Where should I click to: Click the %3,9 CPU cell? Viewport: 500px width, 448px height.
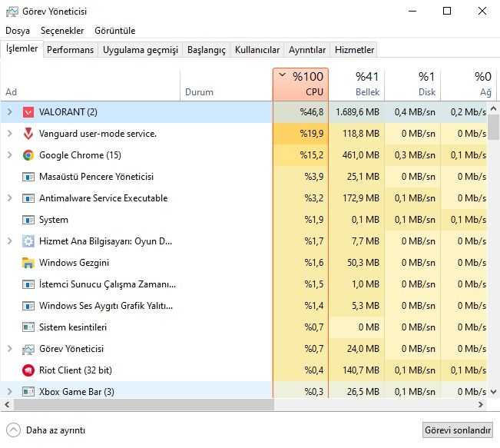click(300, 177)
